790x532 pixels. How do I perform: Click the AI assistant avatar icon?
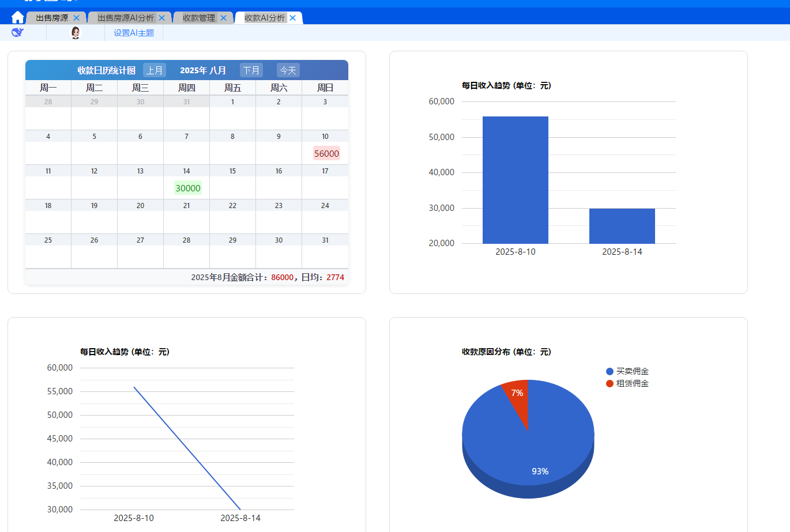click(76, 32)
